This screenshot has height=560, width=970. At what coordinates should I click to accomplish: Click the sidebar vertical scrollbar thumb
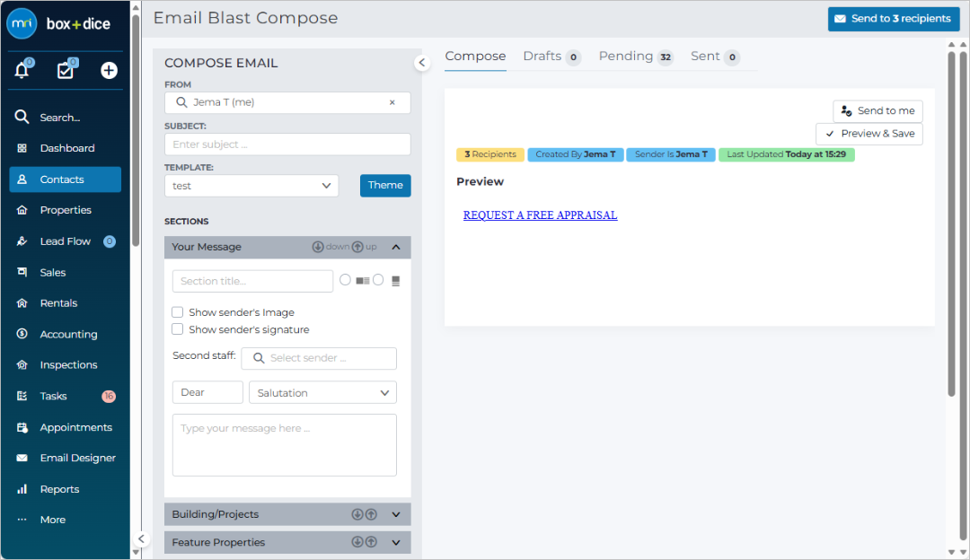click(x=136, y=130)
